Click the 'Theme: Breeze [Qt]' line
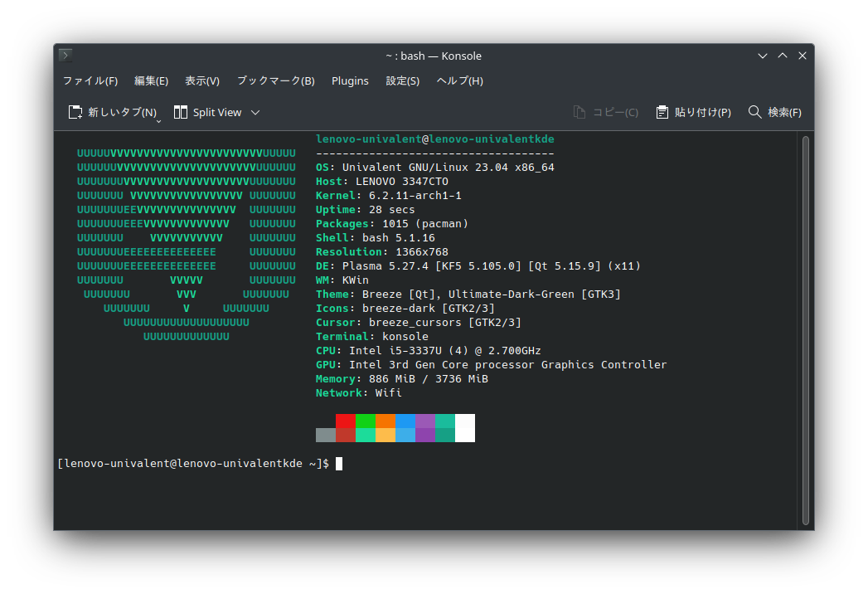Screen dimensions: 868x594 pos(468,295)
